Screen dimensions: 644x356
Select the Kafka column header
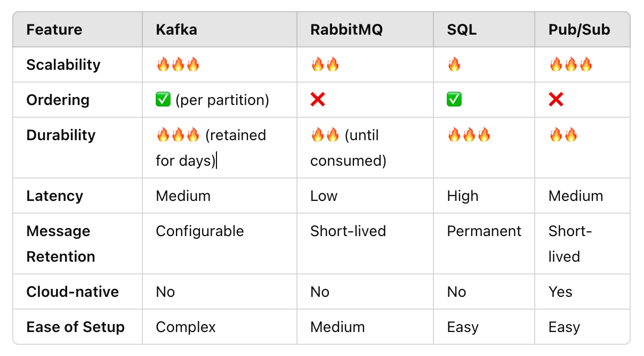click(220, 29)
